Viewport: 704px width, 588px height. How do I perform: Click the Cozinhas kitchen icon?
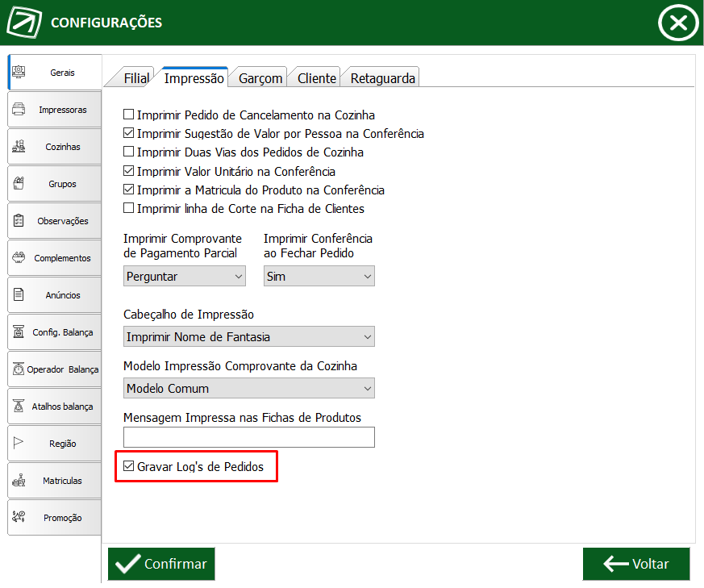coord(19,146)
